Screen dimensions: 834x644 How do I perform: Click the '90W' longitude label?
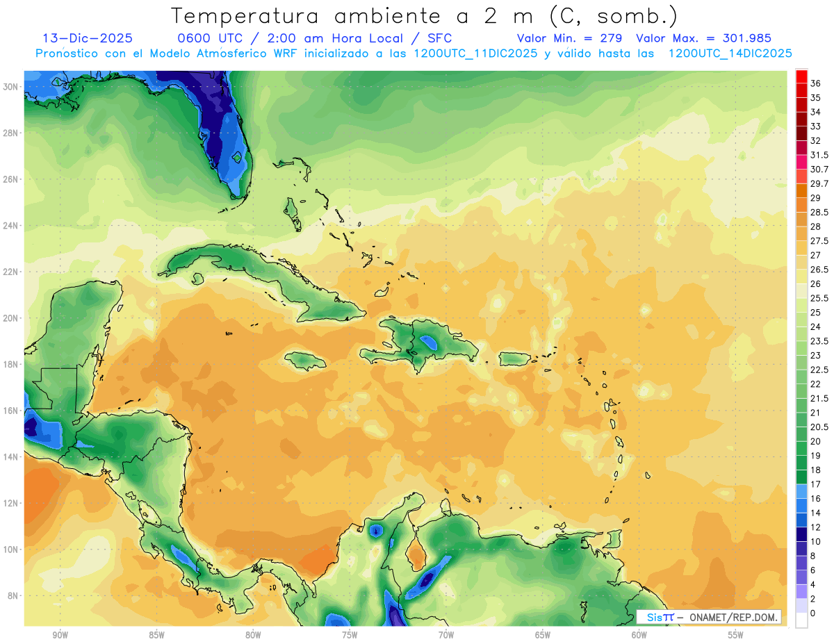point(60,635)
